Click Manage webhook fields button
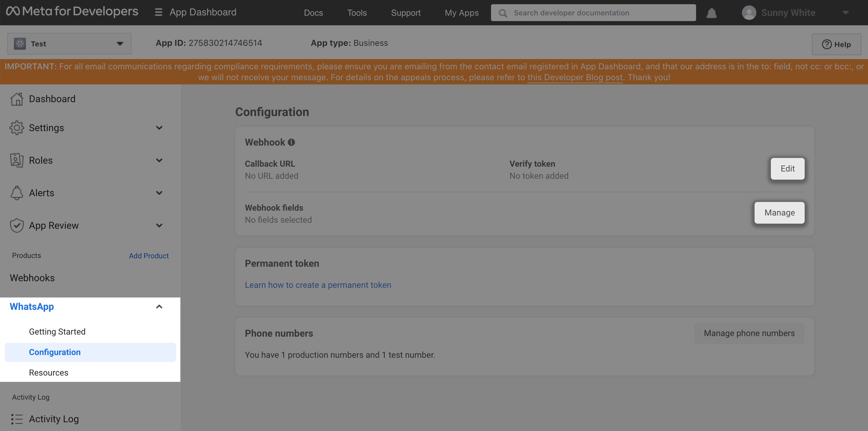The image size is (868, 431). (779, 212)
